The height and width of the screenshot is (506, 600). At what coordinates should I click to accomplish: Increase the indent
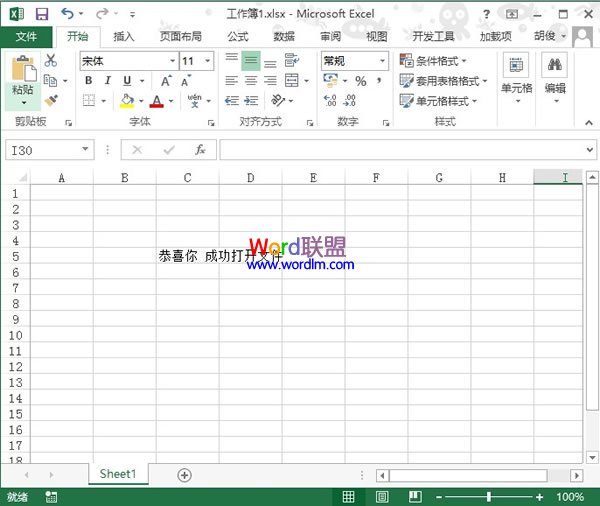click(251, 101)
